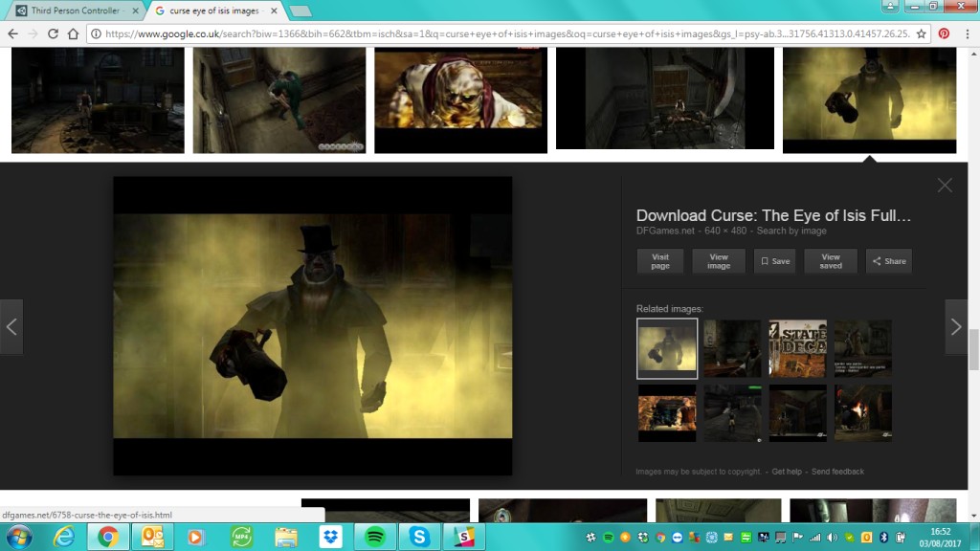
Task: Select the top-hat man thumbnail in results row
Action: (869, 99)
